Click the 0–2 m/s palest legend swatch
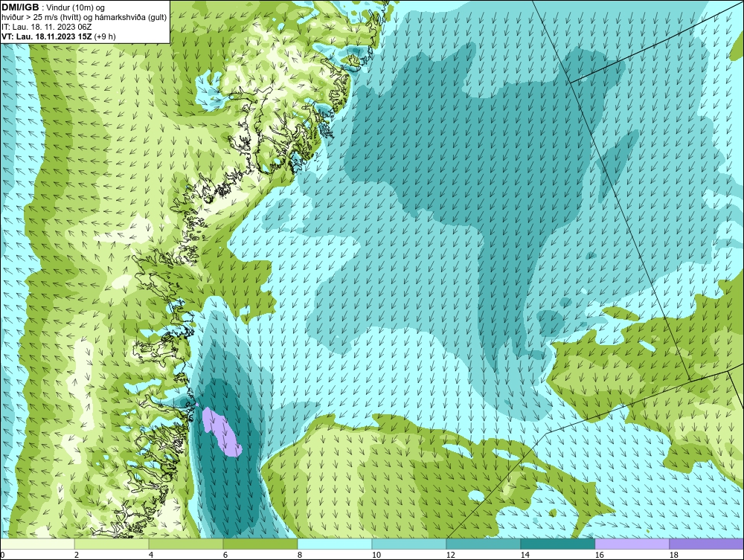Image resolution: width=744 pixels, height=560 pixels. 37,544
